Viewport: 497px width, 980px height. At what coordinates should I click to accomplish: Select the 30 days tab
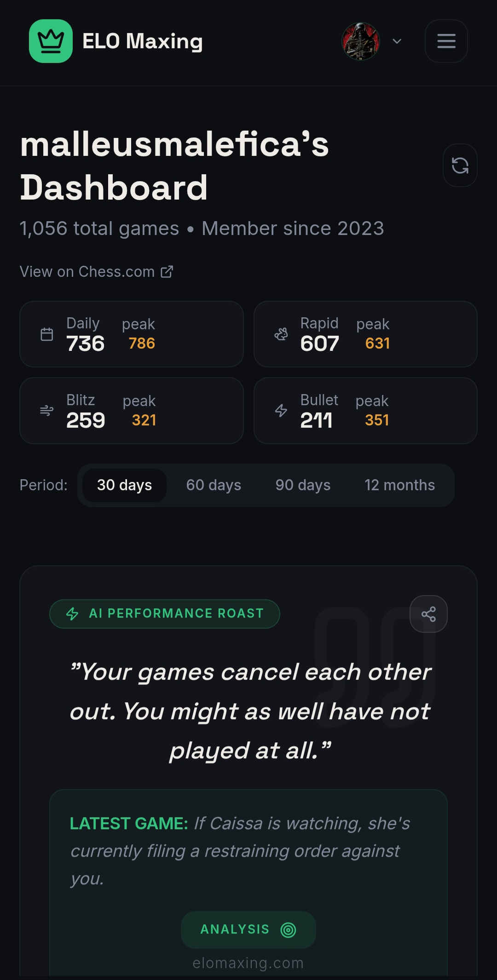pyautogui.click(x=124, y=485)
